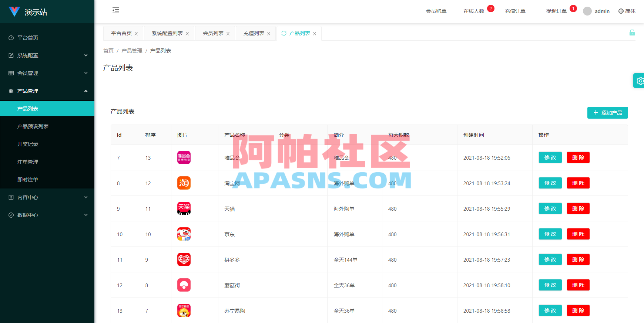Open 平台首页 in the sidebar
644x323 pixels.
pos(47,38)
